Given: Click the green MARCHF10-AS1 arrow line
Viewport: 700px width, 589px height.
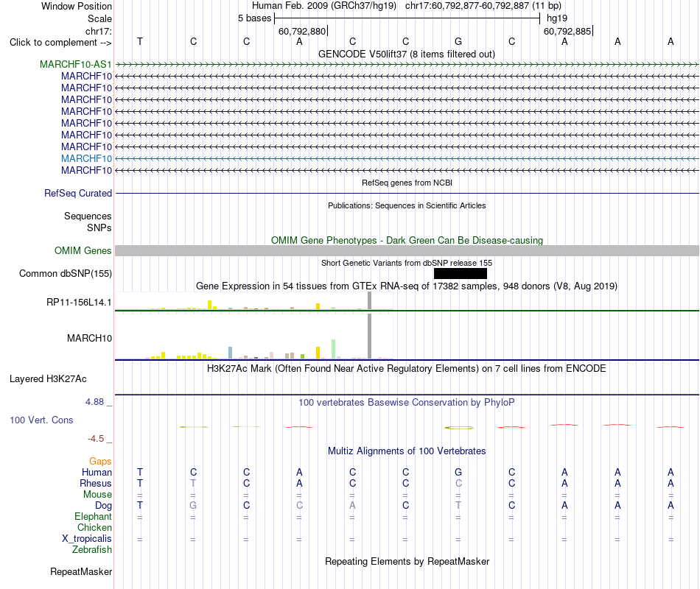Looking at the screenshot, I should point(407,65).
